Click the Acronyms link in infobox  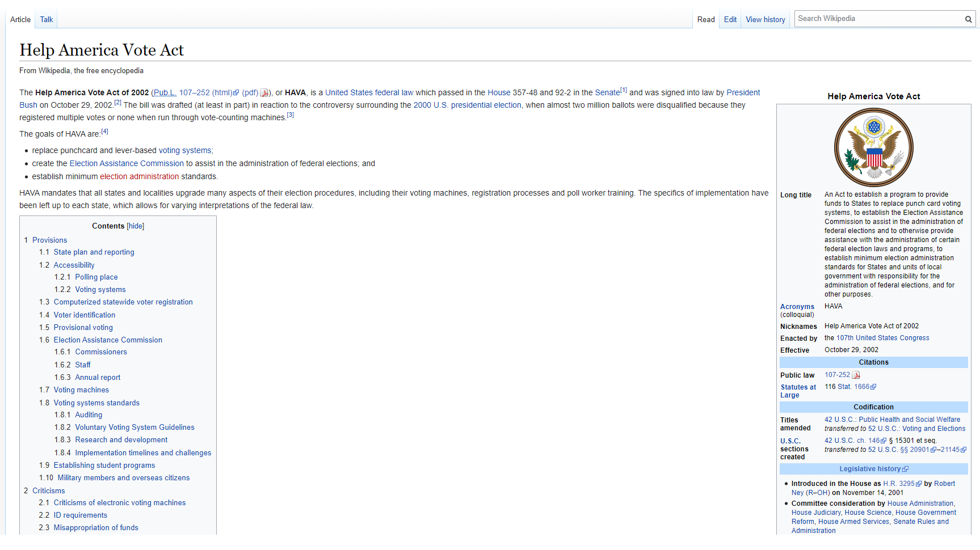(797, 307)
